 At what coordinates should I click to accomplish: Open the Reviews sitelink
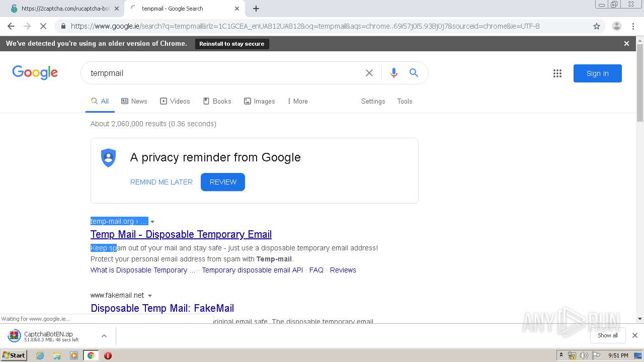pyautogui.click(x=343, y=270)
